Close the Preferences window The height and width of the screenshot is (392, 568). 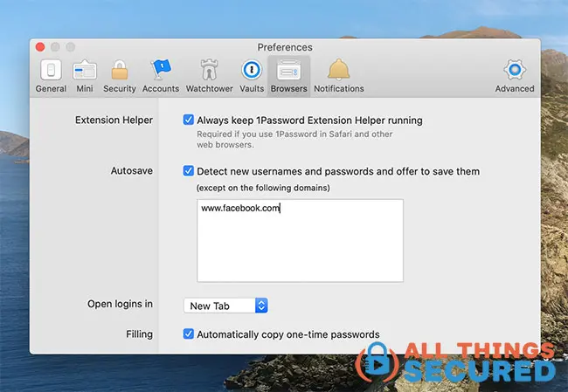40,47
